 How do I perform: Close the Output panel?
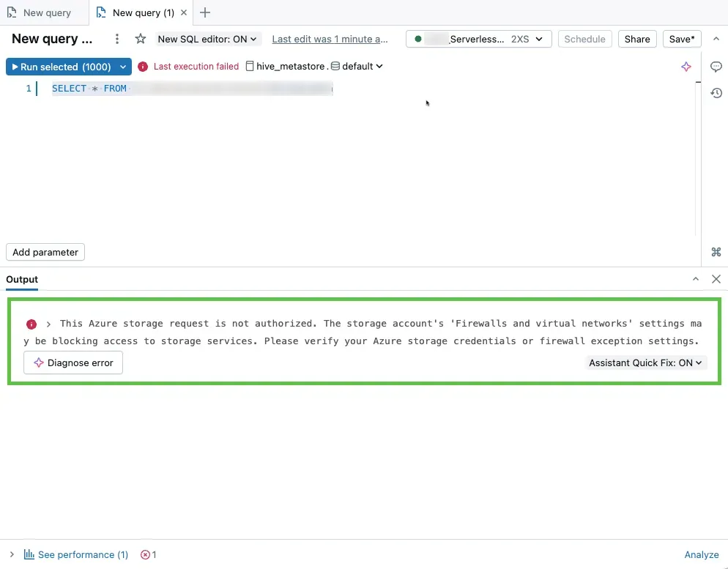[x=716, y=279]
